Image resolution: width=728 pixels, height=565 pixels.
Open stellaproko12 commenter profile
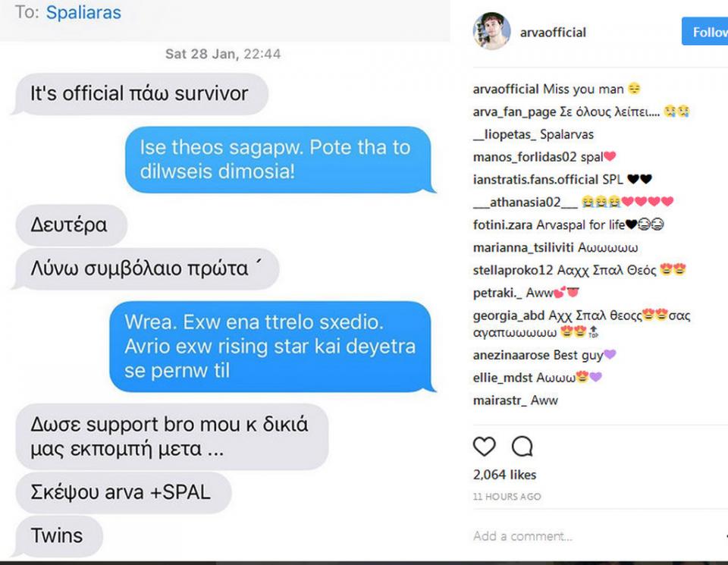pos(513,270)
